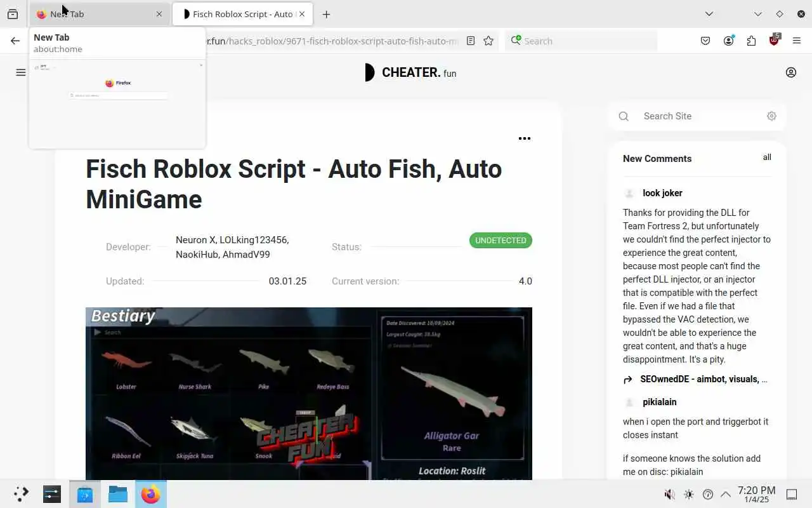This screenshot has height=508, width=812.
Task: Close the Fisch Roblox Script tab
Action: coord(302,14)
